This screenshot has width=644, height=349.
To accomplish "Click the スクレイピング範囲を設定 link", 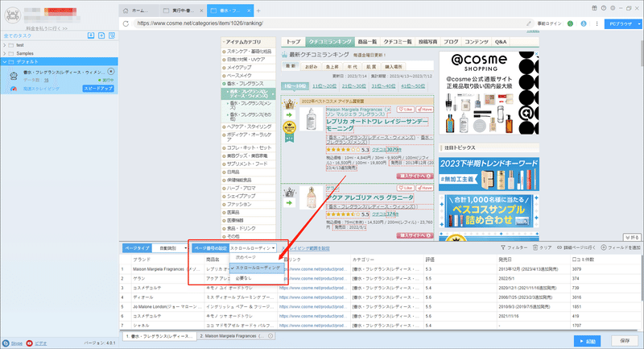I will (x=305, y=248).
